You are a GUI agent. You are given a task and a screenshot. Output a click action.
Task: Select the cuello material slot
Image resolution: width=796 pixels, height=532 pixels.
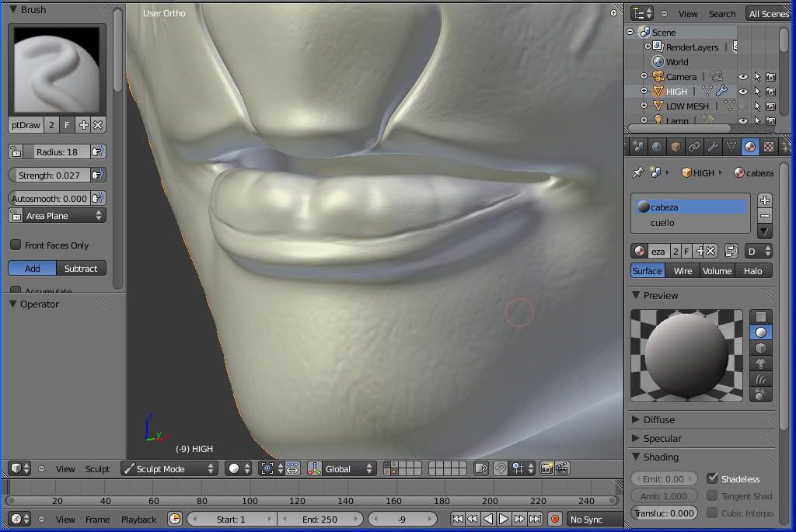click(662, 223)
